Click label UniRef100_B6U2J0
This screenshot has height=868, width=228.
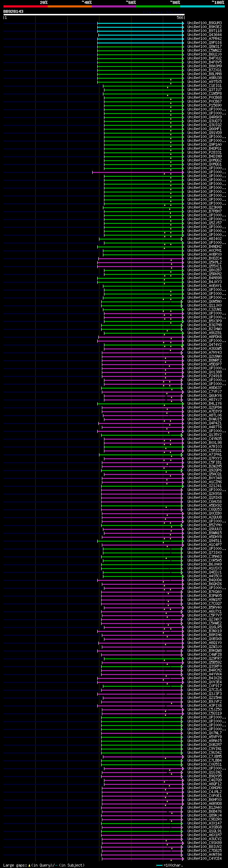[x=204, y=55]
